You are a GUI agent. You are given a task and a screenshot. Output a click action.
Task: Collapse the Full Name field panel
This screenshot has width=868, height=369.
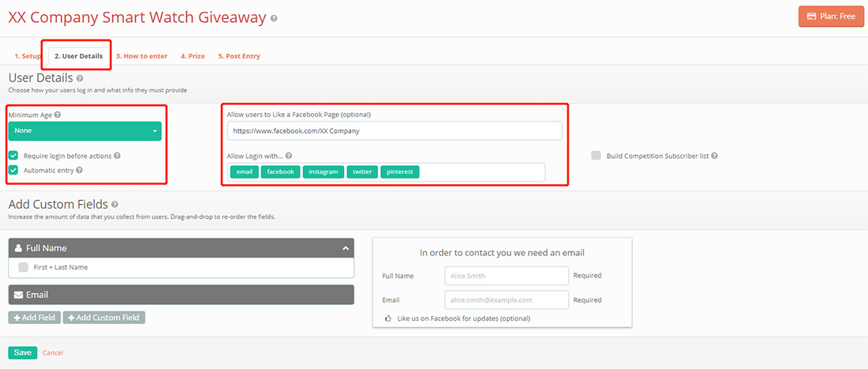point(345,248)
